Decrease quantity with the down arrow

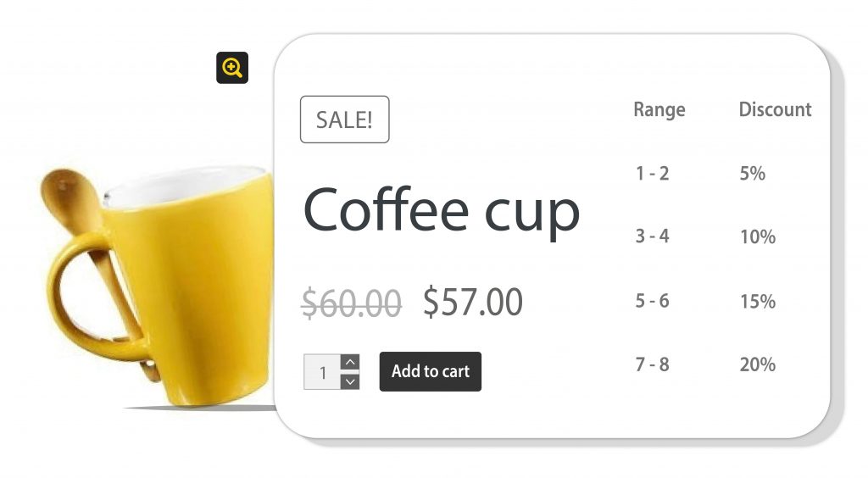pyautogui.click(x=350, y=381)
